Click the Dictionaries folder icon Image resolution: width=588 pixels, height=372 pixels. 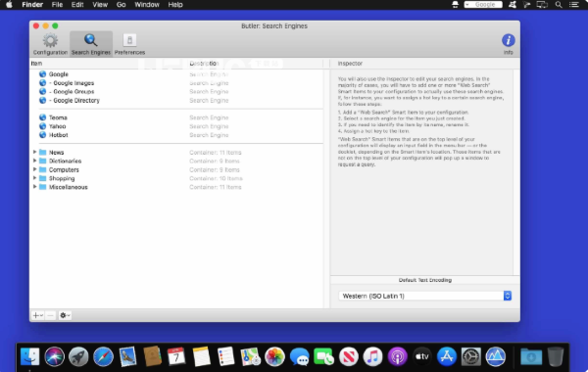[x=43, y=161]
